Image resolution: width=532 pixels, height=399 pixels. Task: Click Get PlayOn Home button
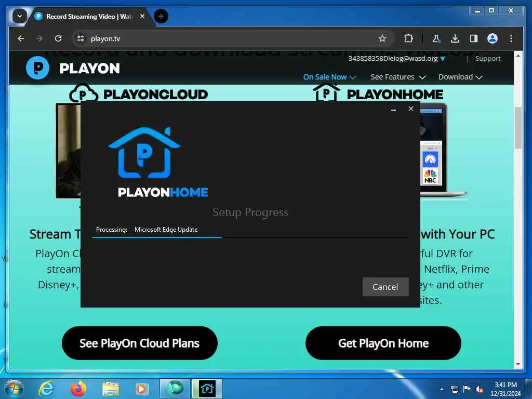click(x=383, y=343)
